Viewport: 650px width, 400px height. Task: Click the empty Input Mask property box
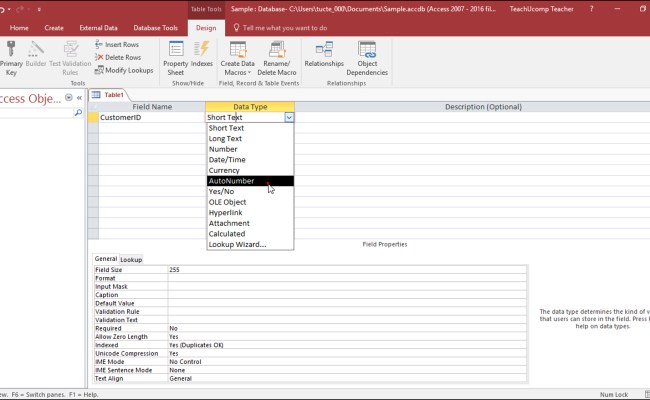point(347,286)
